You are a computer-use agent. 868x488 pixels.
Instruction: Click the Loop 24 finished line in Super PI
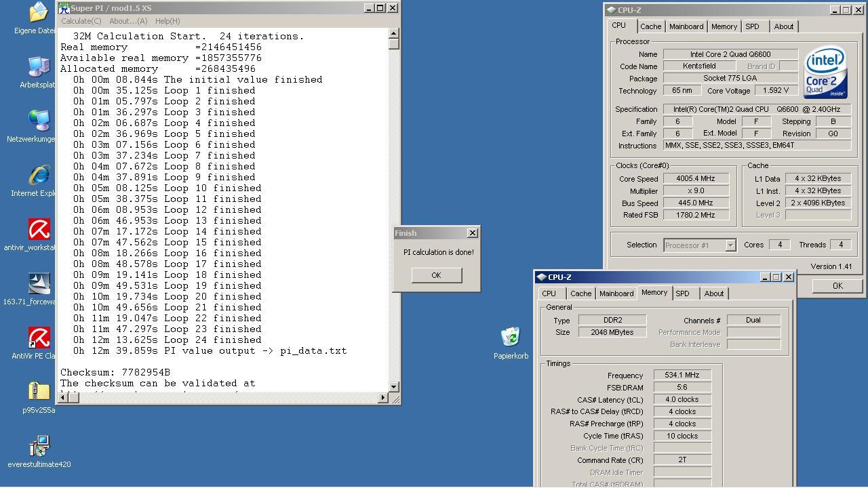click(x=167, y=340)
